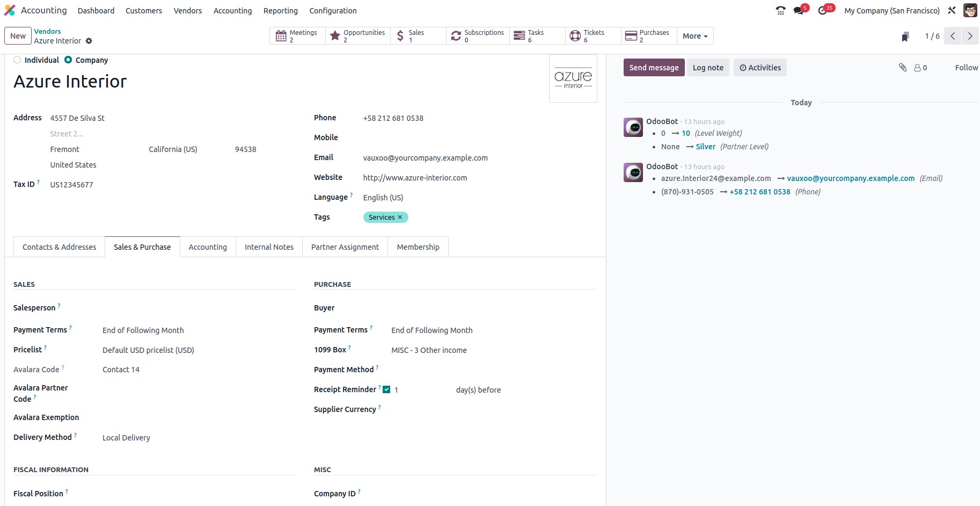This screenshot has width=980, height=506.
Task: Click the Salesperson field
Action: click(199, 308)
